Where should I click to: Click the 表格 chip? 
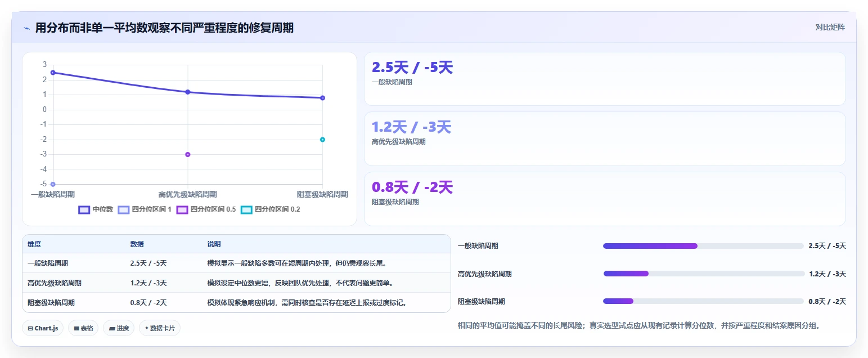(83, 328)
